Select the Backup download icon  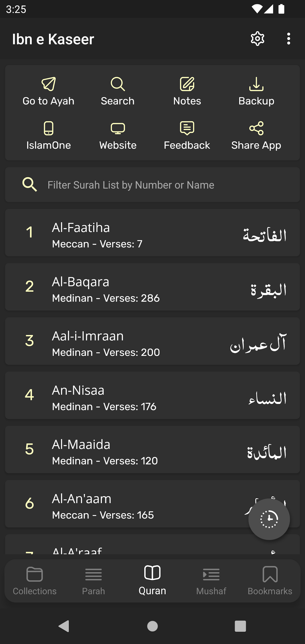point(256,84)
